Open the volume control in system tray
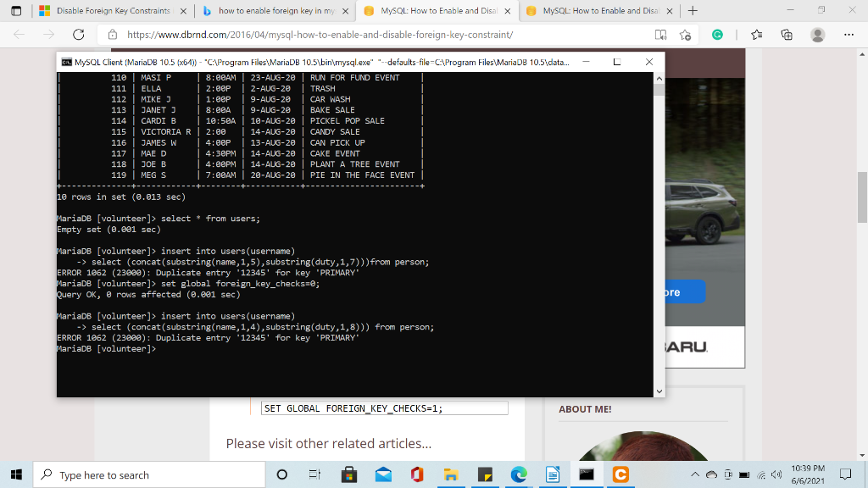Viewport: 868px width, 488px height. (x=776, y=474)
